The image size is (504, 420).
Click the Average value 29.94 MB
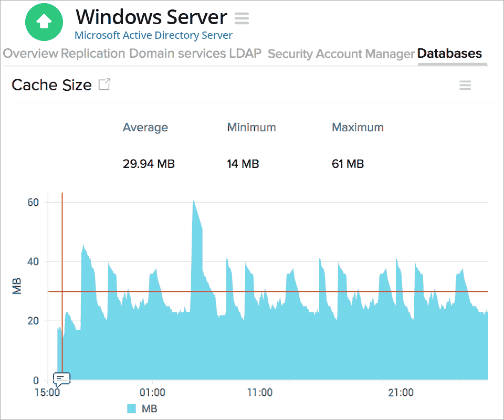[149, 163]
